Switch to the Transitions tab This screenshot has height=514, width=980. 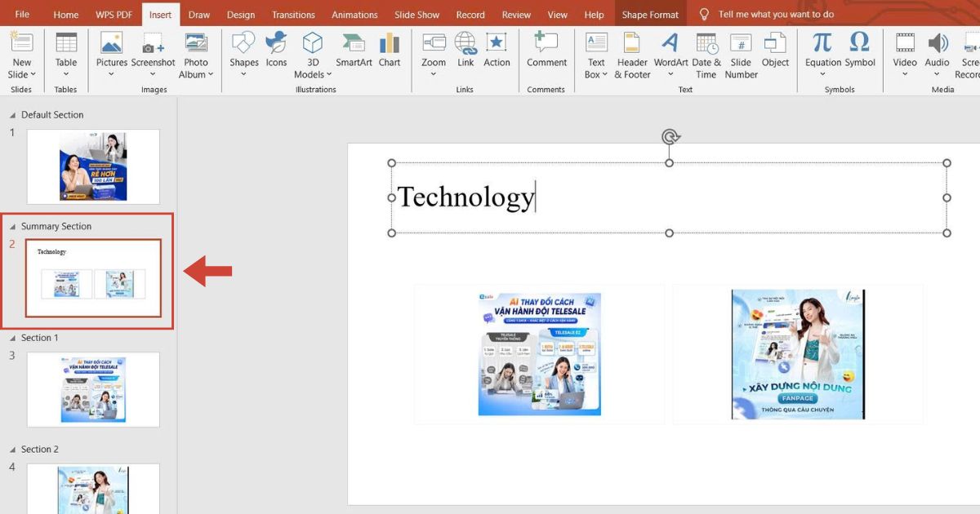pyautogui.click(x=293, y=15)
